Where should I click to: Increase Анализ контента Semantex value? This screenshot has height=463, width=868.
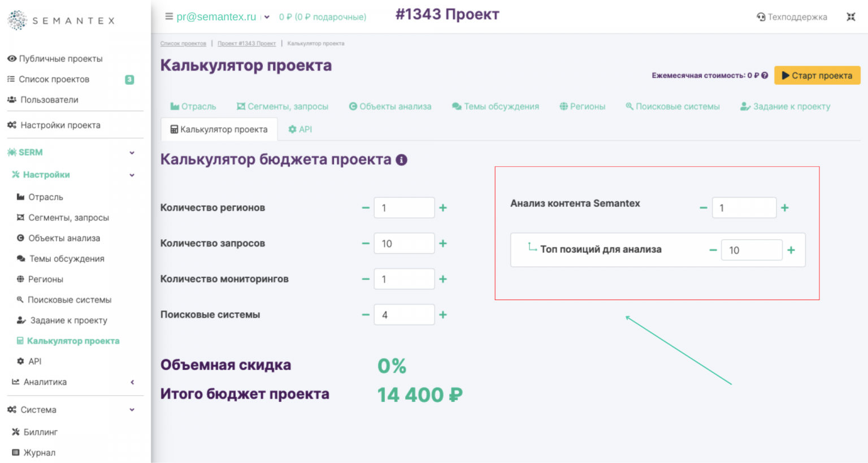point(784,208)
